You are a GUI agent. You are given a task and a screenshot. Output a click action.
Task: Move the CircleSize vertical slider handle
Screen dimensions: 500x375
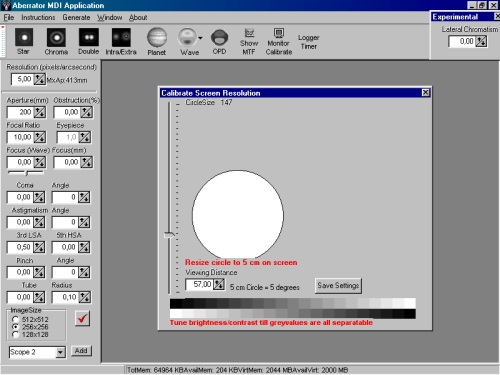pyautogui.click(x=169, y=235)
